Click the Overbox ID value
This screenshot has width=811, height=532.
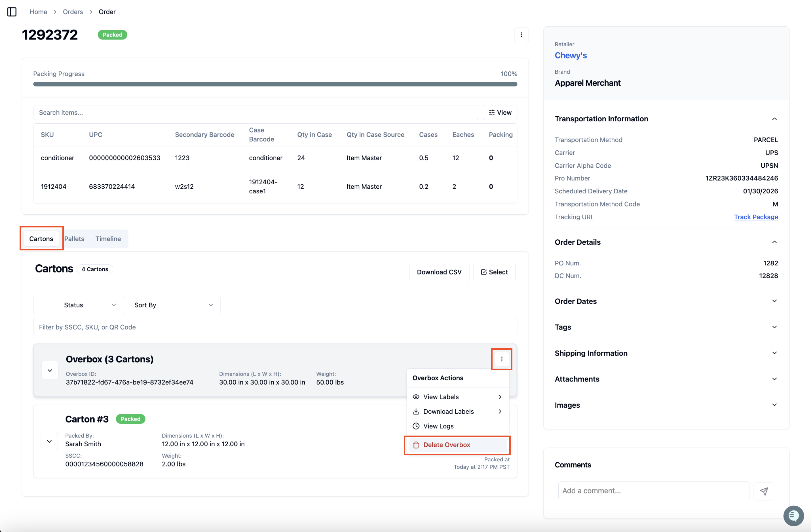(130, 382)
